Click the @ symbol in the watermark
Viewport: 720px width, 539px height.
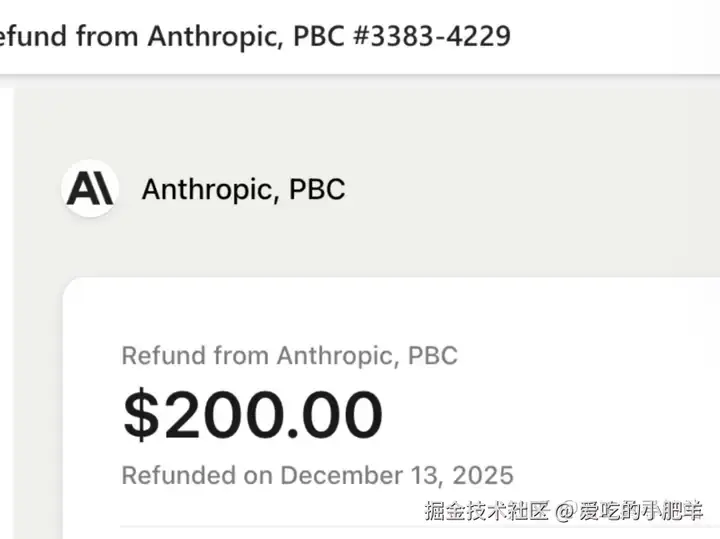coord(564,512)
